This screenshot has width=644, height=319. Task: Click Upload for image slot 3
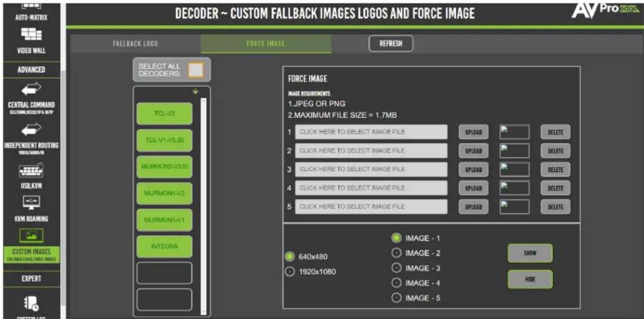point(473,170)
